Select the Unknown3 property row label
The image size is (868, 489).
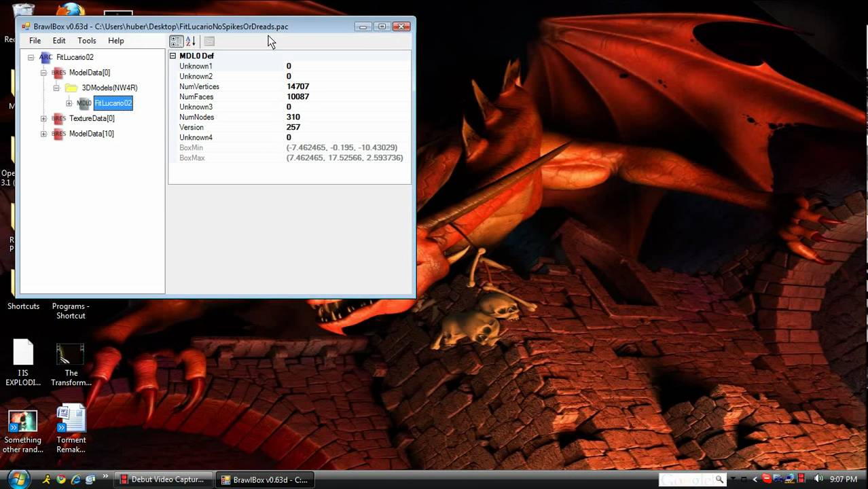(x=196, y=107)
